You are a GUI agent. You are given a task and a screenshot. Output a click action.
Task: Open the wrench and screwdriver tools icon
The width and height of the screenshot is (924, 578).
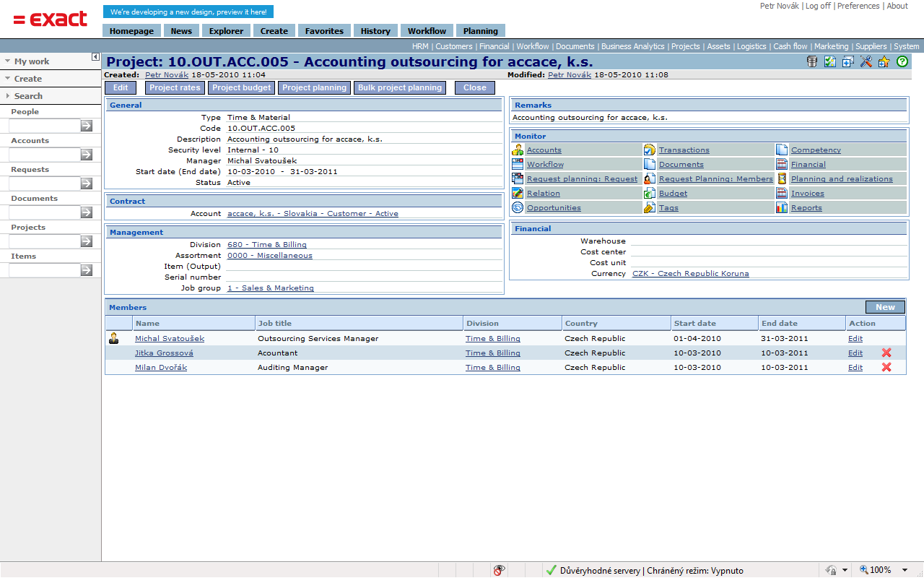(x=866, y=62)
